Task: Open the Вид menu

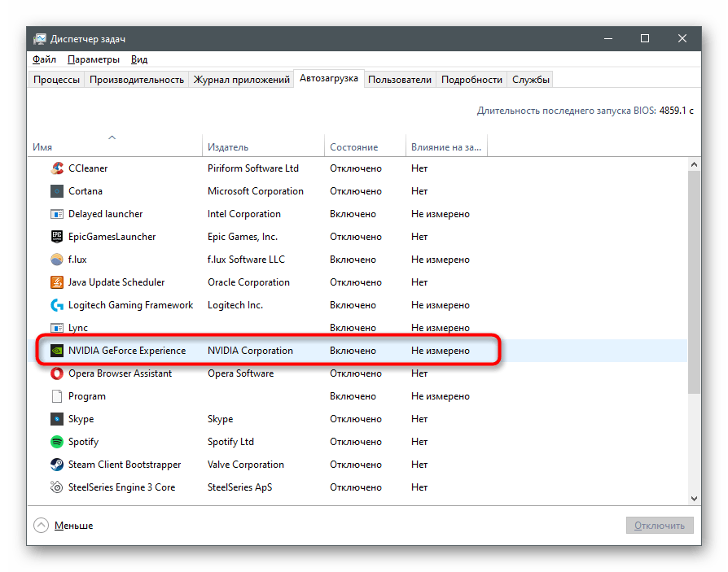Action: click(x=138, y=59)
